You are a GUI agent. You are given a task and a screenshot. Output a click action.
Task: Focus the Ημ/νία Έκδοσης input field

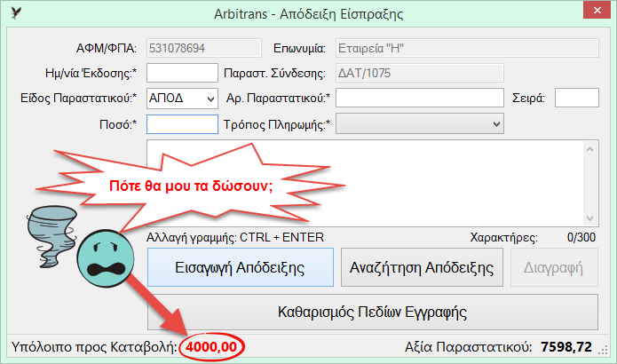coord(182,73)
